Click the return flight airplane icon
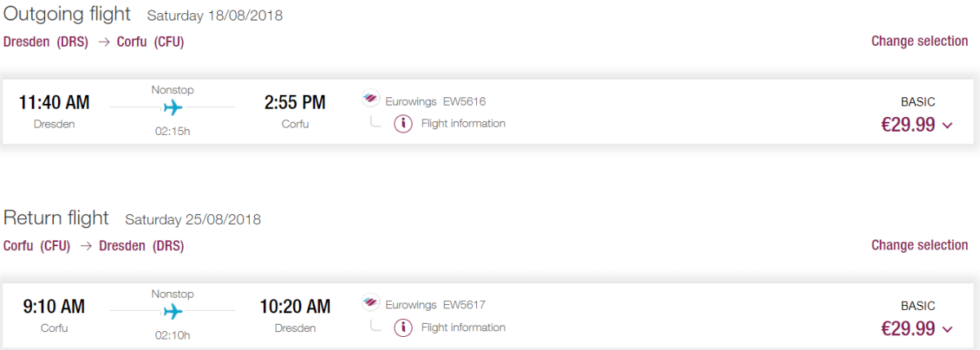980x350 pixels. [172, 312]
